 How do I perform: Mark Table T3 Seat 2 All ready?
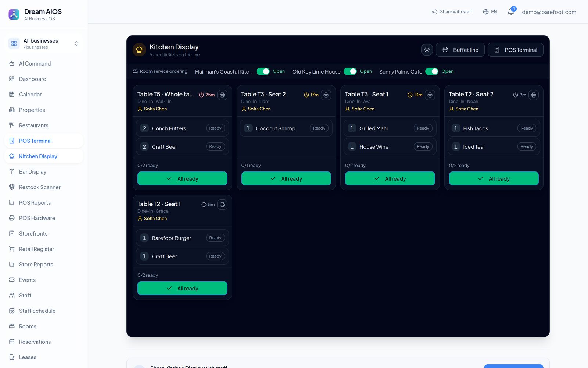pyautogui.click(x=286, y=178)
